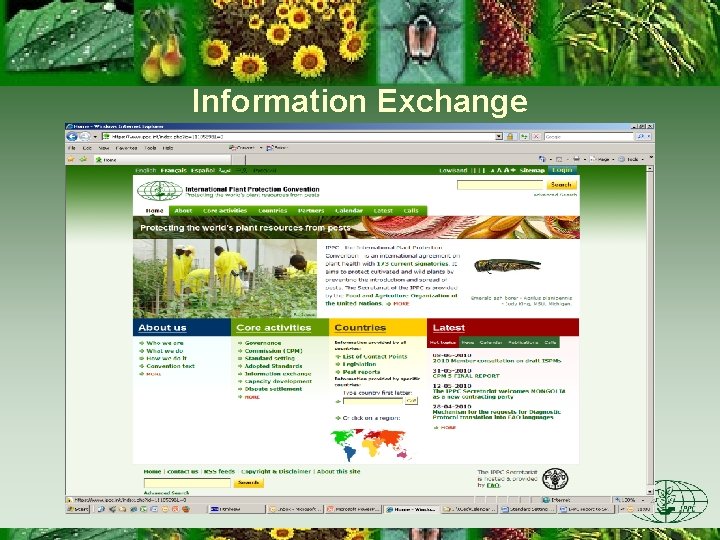This screenshot has height=540, width=720.
Task: Click the home icon in IE command bar
Action: point(542,159)
